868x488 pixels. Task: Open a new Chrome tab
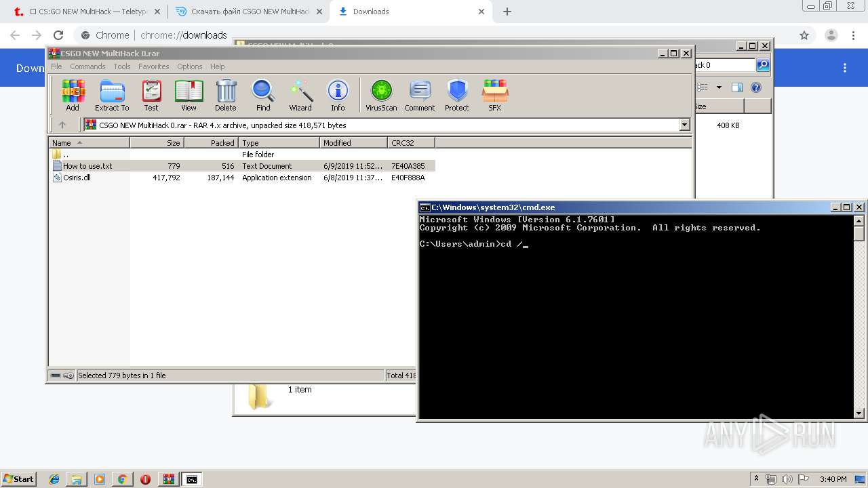click(507, 12)
